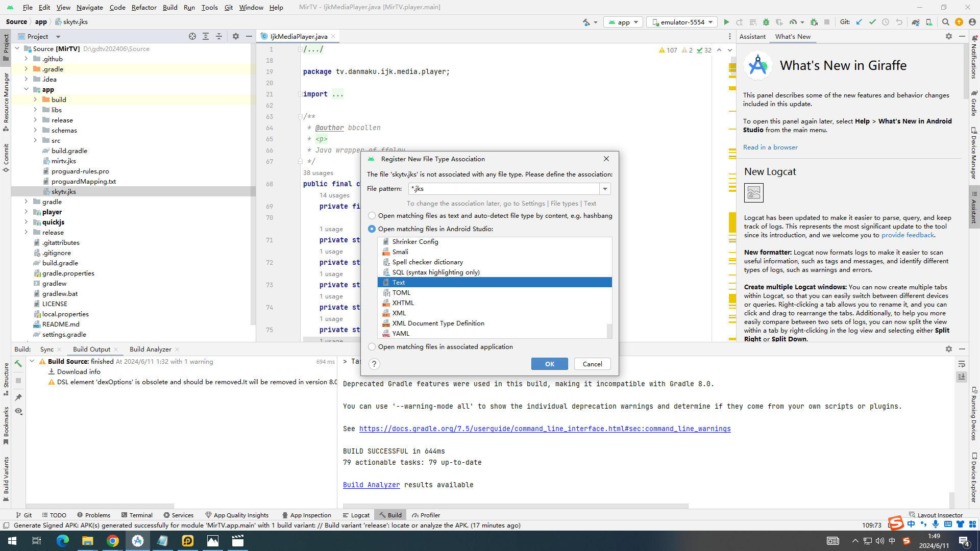
Task: Select 'Open matching files as text' radio option
Action: (372, 216)
